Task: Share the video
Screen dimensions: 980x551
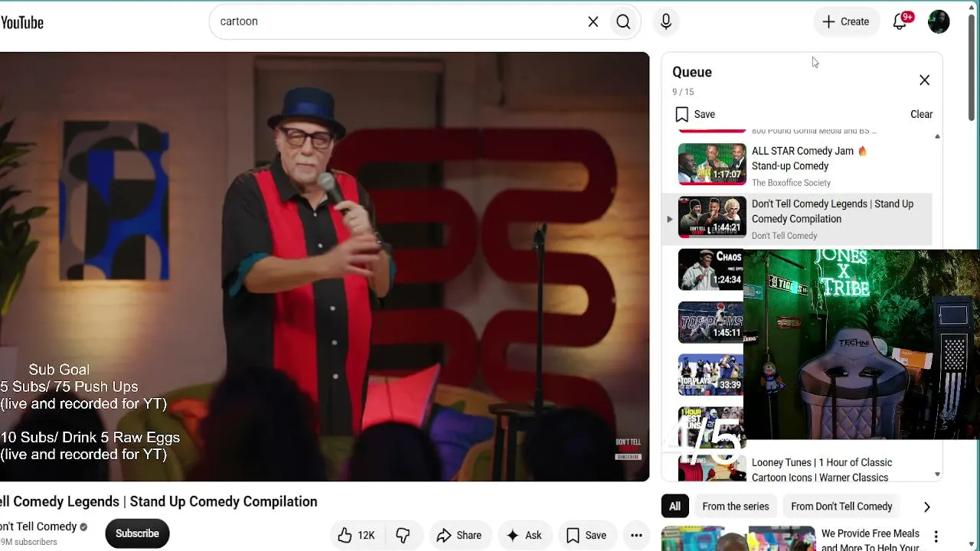Action: pyautogui.click(x=459, y=536)
